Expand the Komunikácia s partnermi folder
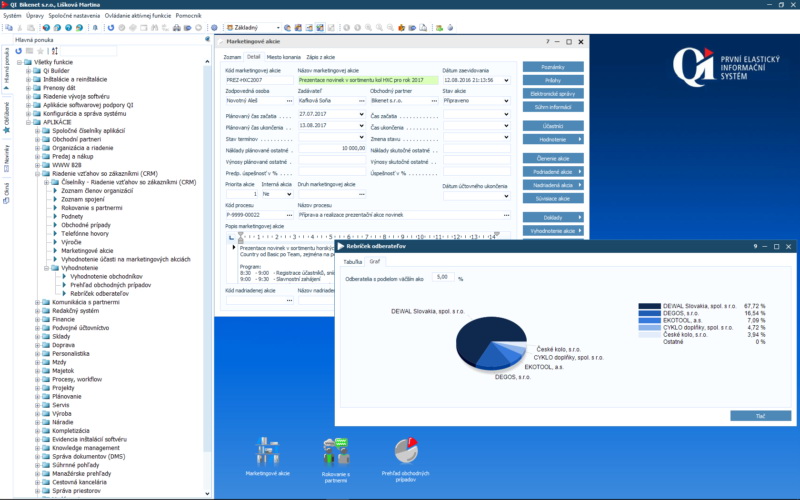The image size is (800, 500). [38, 302]
